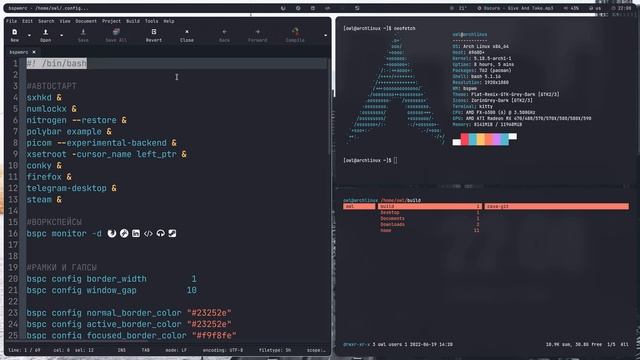The height and width of the screenshot is (360, 640).
Task: Expand the dropdown arrow beside the New button
Action: pos(29,36)
